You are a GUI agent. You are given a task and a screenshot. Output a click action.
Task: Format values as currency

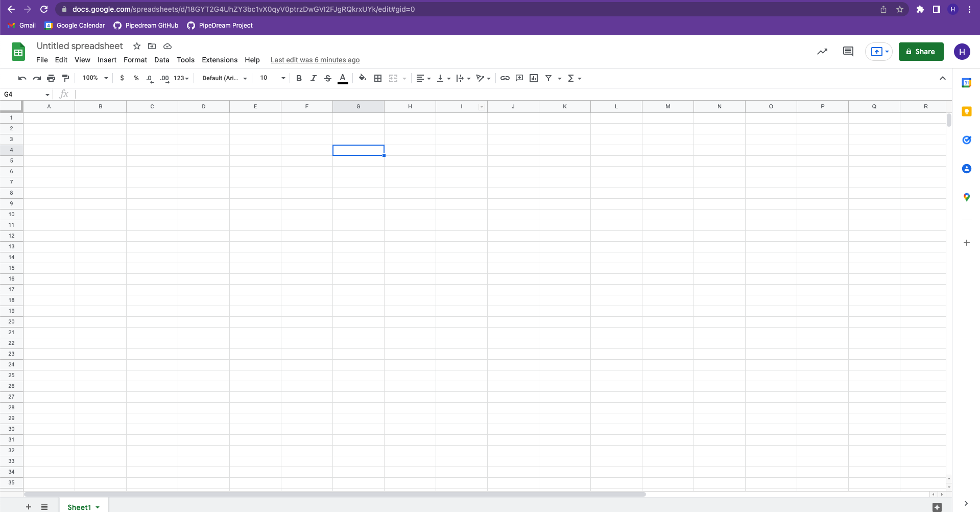(122, 78)
